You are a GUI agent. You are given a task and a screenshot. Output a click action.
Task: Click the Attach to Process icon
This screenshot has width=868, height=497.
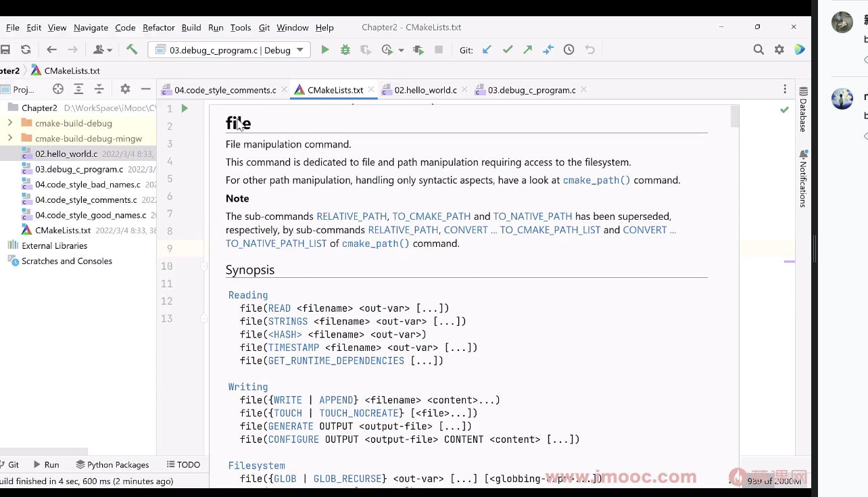pos(418,49)
